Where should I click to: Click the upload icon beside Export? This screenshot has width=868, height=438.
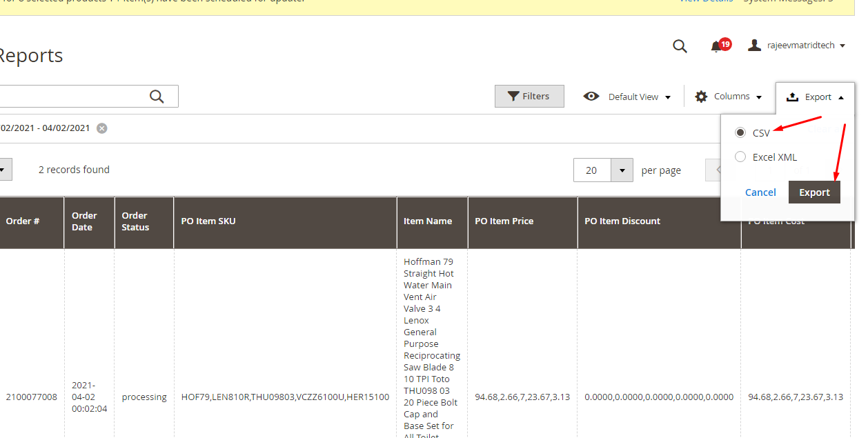(x=793, y=97)
